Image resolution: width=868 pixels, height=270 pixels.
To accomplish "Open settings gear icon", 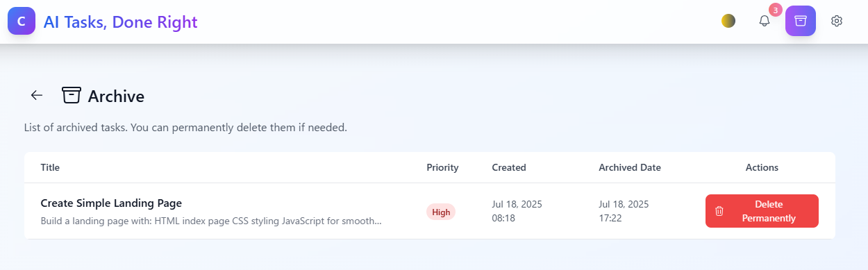I will point(837,21).
